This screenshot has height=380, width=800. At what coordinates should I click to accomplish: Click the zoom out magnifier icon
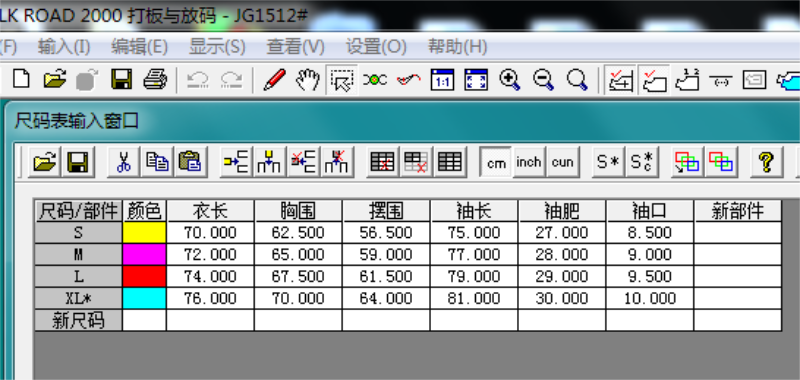543,80
